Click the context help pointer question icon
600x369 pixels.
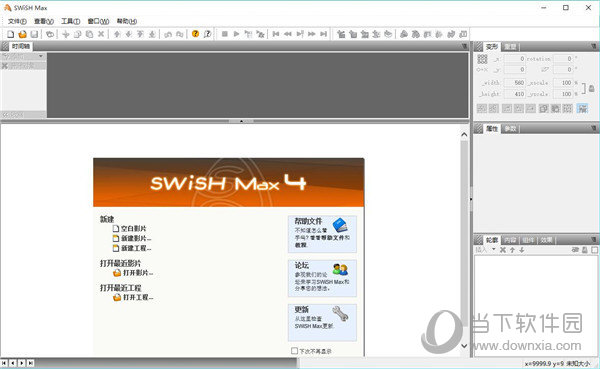point(207,34)
